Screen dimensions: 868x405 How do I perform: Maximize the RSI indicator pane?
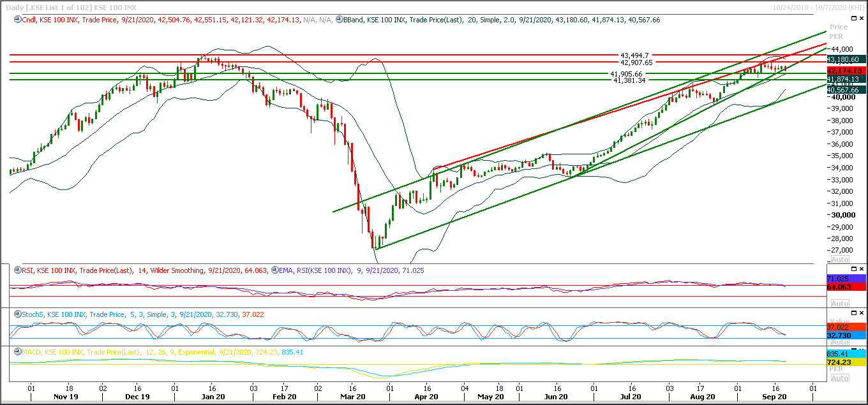pyautogui.click(x=854, y=269)
